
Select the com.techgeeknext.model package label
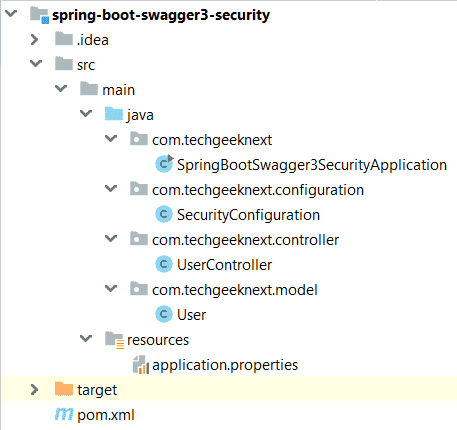click(x=235, y=290)
